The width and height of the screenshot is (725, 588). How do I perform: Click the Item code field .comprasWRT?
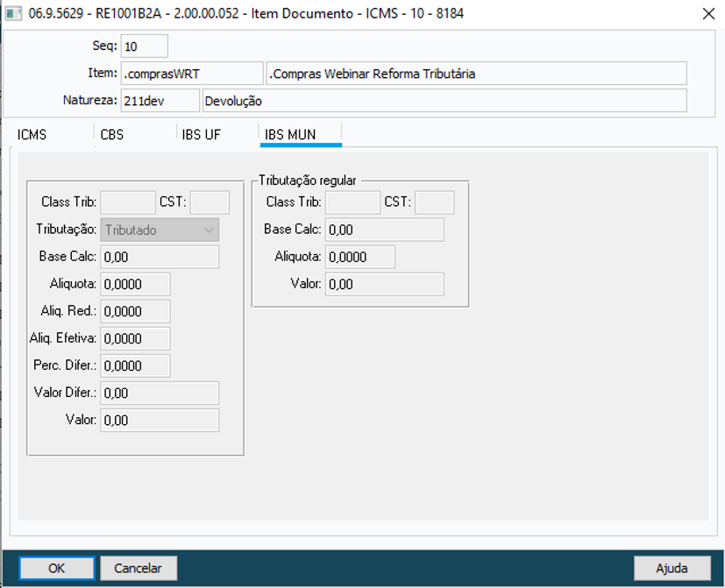coord(192,74)
